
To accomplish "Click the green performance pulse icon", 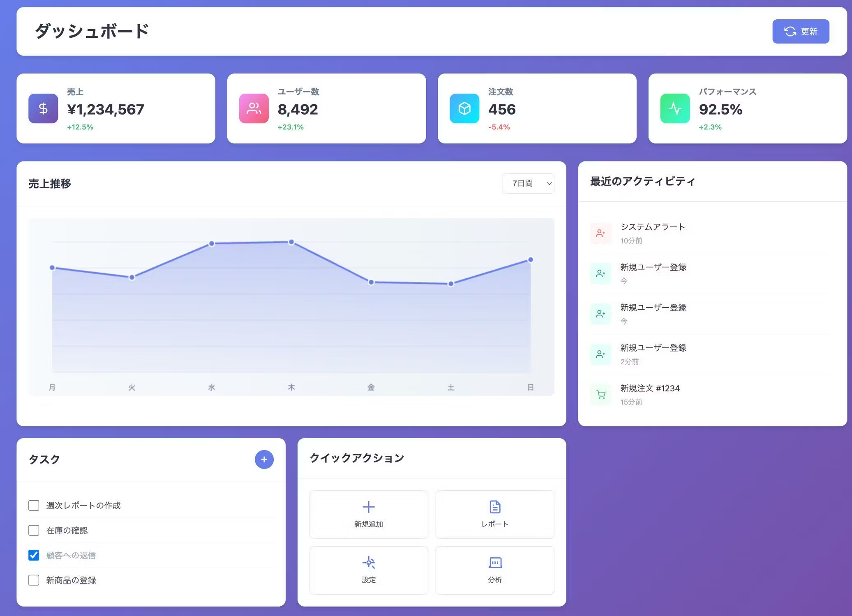I will click(x=675, y=108).
